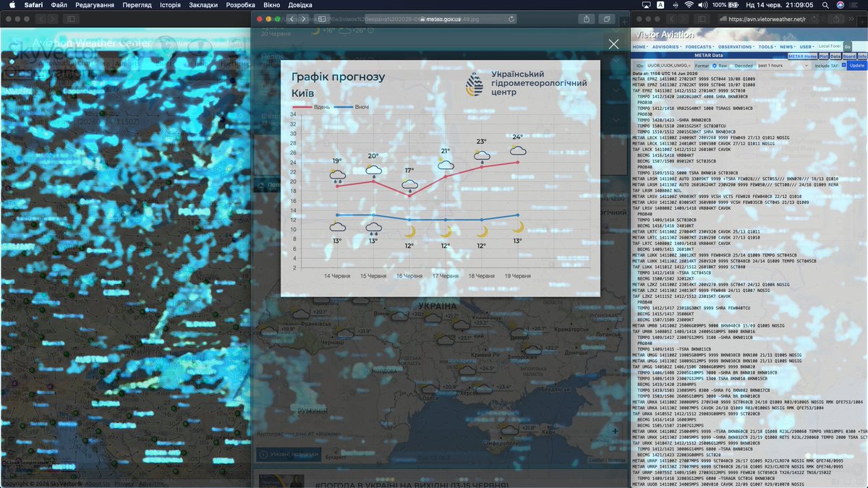
Task: Share the Vietor Aviation page
Action: click(x=836, y=19)
